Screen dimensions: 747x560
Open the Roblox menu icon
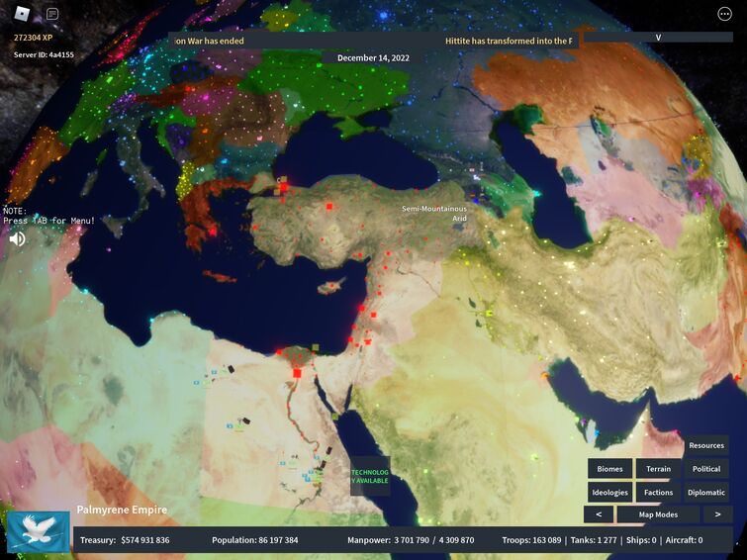22,14
